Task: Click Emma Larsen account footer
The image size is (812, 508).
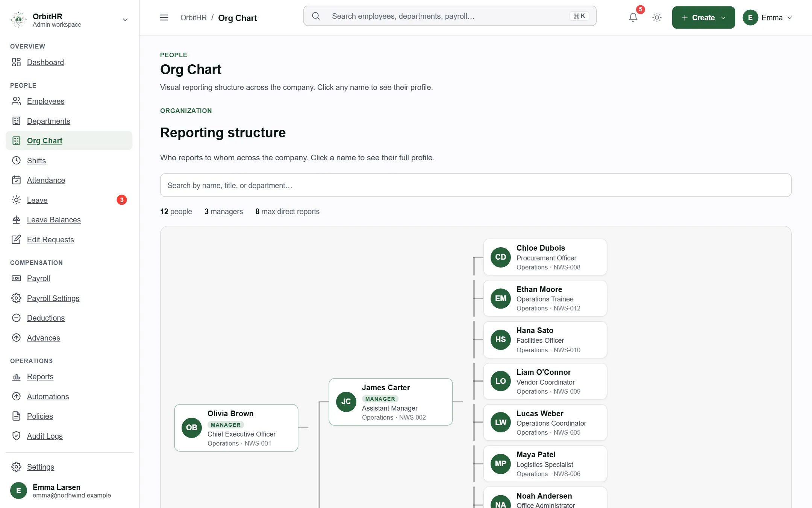Action: pos(69,491)
